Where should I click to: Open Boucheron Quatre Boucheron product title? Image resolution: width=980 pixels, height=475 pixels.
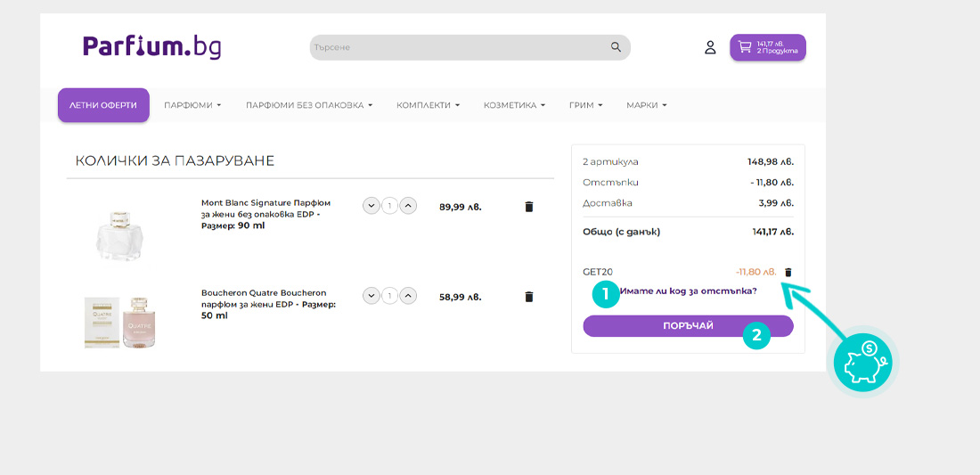269,305
